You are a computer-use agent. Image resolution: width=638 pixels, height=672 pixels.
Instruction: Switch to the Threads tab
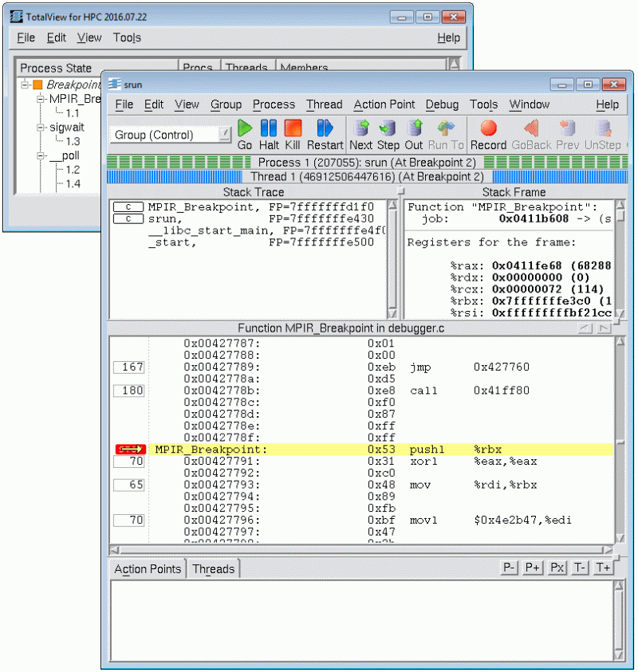pyautogui.click(x=213, y=568)
